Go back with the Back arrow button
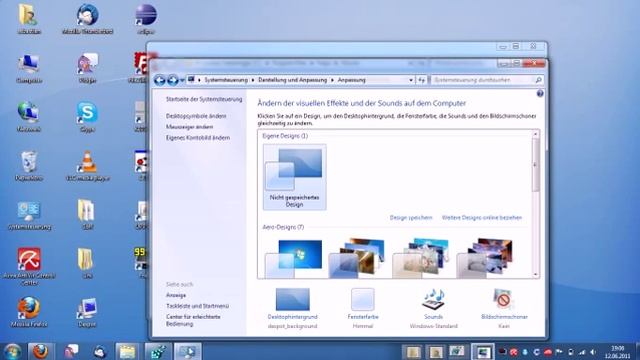Image resolution: width=640 pixels, height=360 pixels. (160, 80)
